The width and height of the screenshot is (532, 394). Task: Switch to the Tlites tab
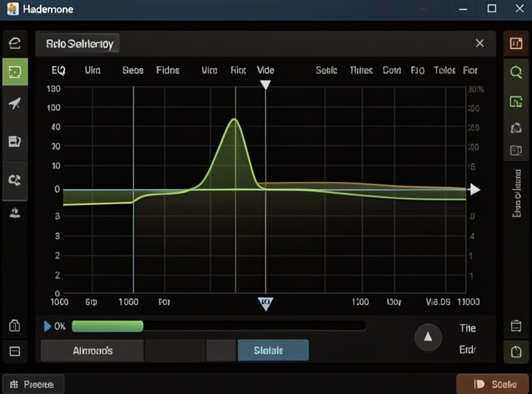361,71
